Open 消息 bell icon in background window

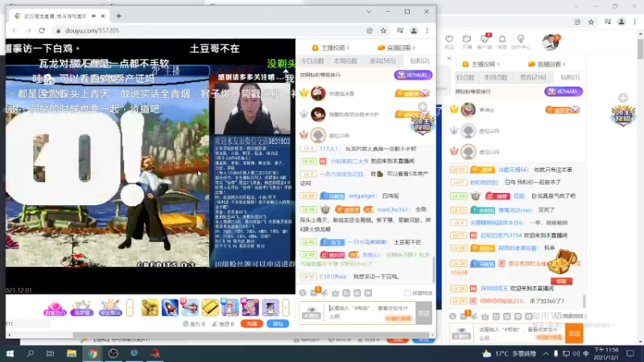pos(502,39)
